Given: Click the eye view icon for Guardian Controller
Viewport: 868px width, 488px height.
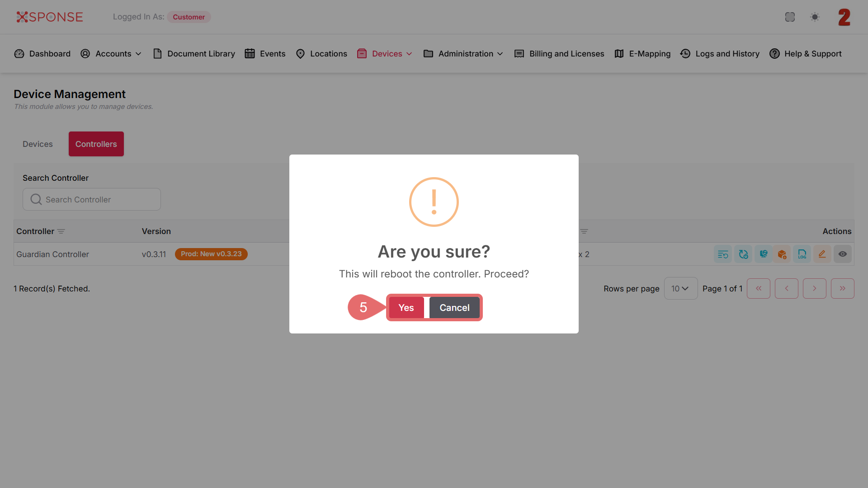Looking at the screenshot, I should [x=843, y=254].
